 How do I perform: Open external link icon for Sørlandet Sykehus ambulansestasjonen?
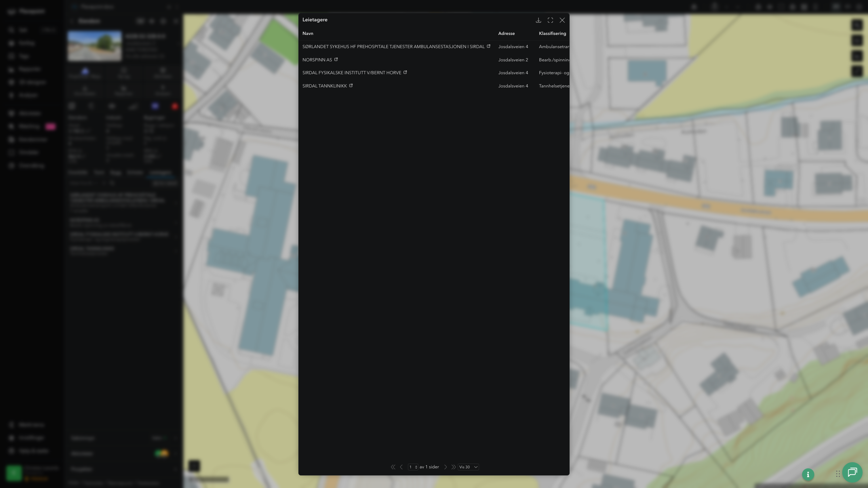tap(489, 46)
